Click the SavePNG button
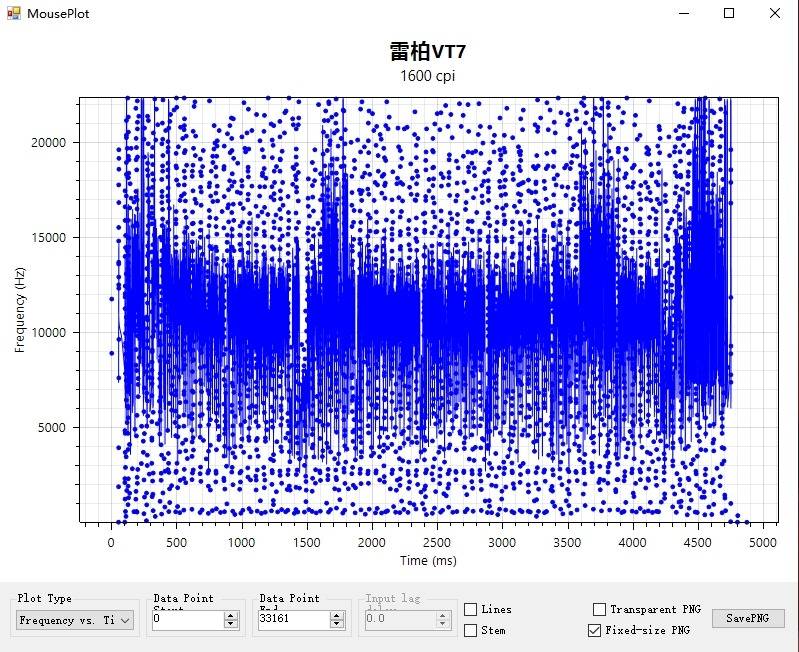This screenshot has width=799, height=652. tap(748, 618)
